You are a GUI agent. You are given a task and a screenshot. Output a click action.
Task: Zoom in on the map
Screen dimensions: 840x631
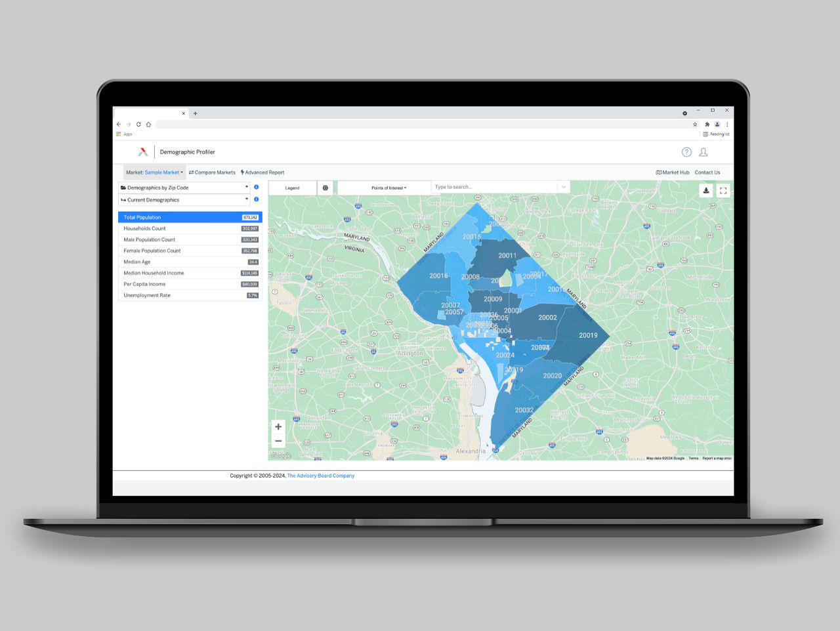(278, 427)
